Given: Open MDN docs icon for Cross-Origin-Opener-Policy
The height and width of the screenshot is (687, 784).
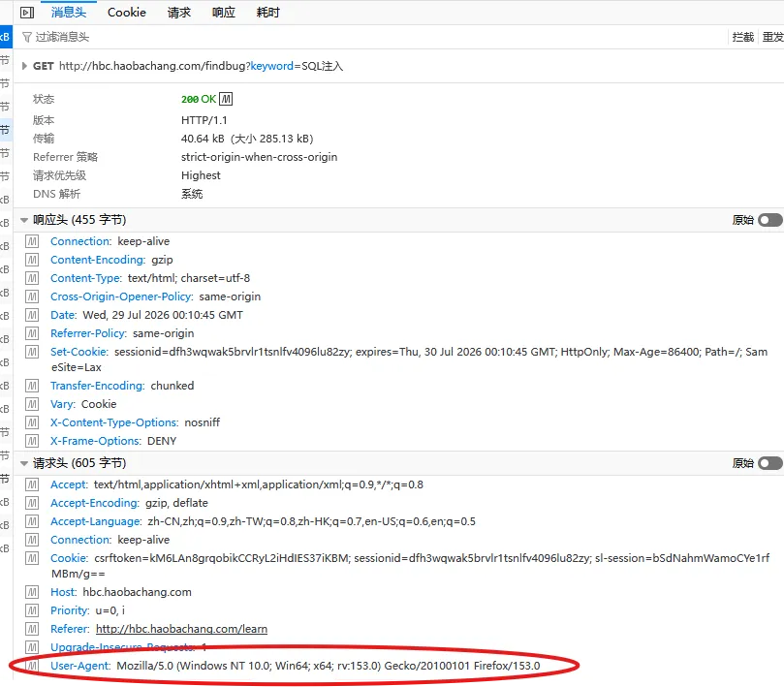Looking at the screenshot, I should (x=32, y=297).
